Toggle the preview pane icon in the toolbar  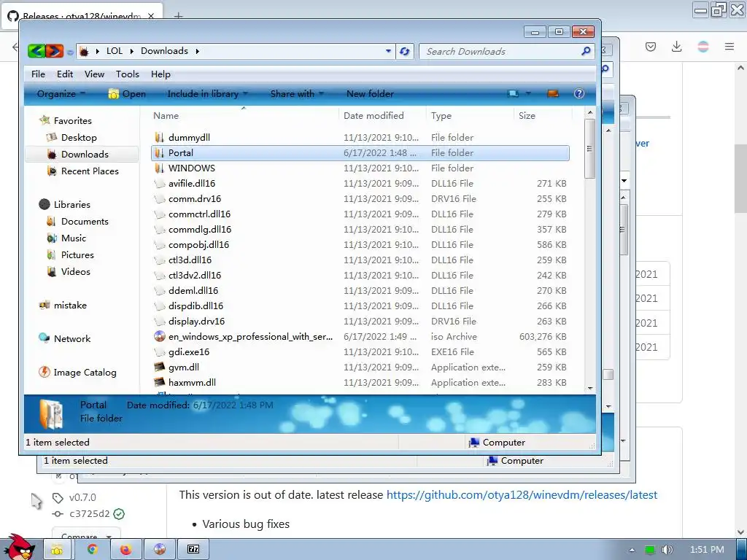click(x=553, y=93)
